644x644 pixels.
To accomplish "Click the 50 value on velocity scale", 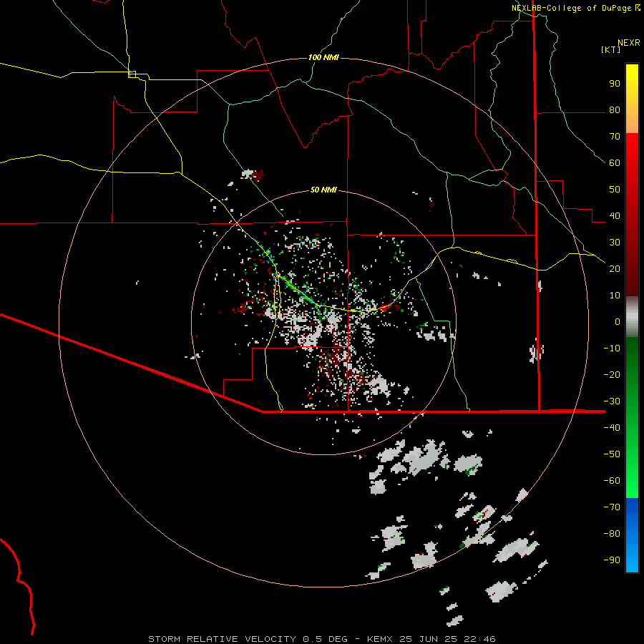I will tap(615, 190).
